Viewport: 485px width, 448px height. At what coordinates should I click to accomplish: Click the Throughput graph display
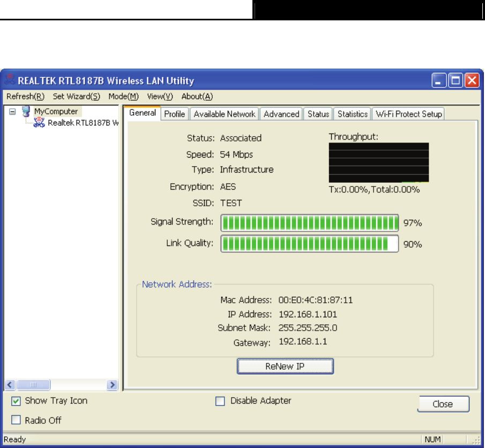tap(378, 162)
